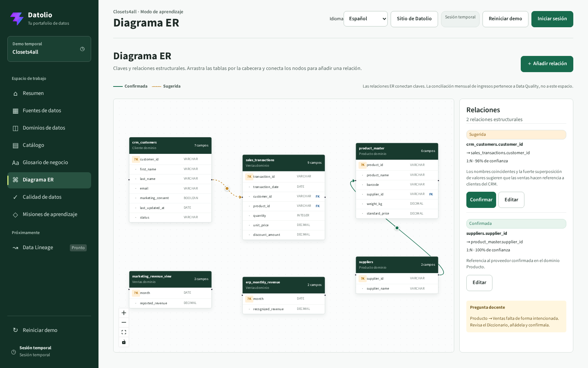Click the primary key badge of transaction_id
Screen dimensions: 588x368
click(x=249, y=177)
